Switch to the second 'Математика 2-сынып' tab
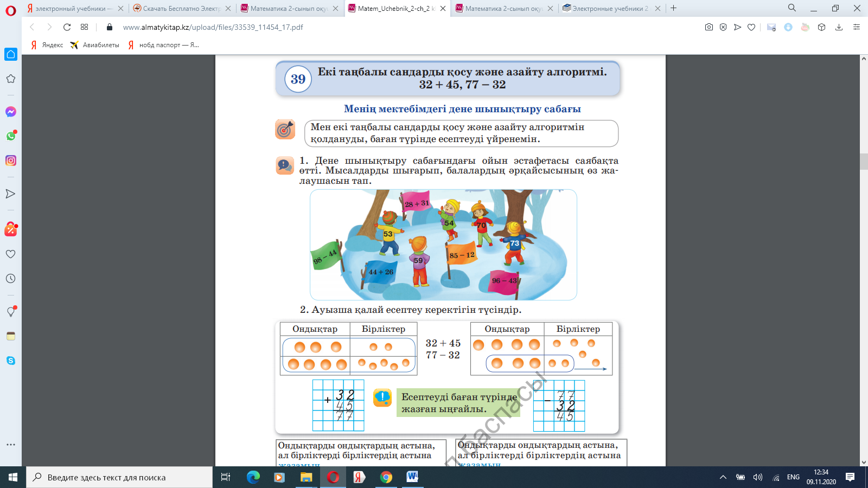Screen dimensions: 868x488 click(505, 8)
